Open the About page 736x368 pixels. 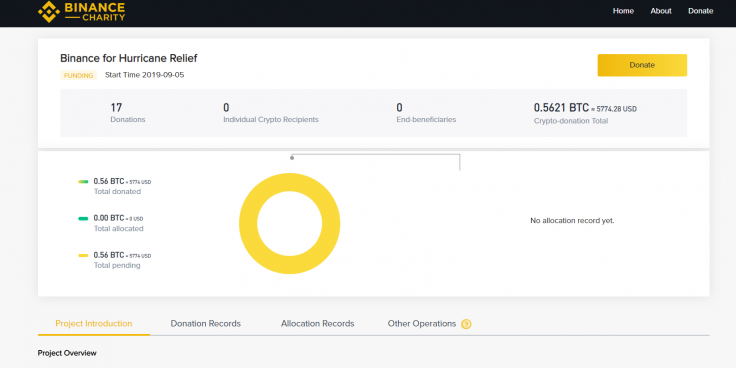pyautogui.click(x=661, y=11)
